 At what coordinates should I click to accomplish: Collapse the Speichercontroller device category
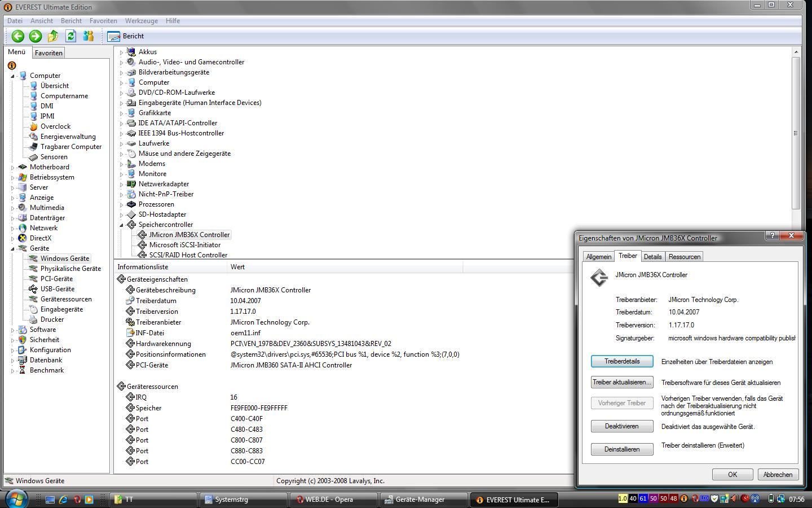121,225
